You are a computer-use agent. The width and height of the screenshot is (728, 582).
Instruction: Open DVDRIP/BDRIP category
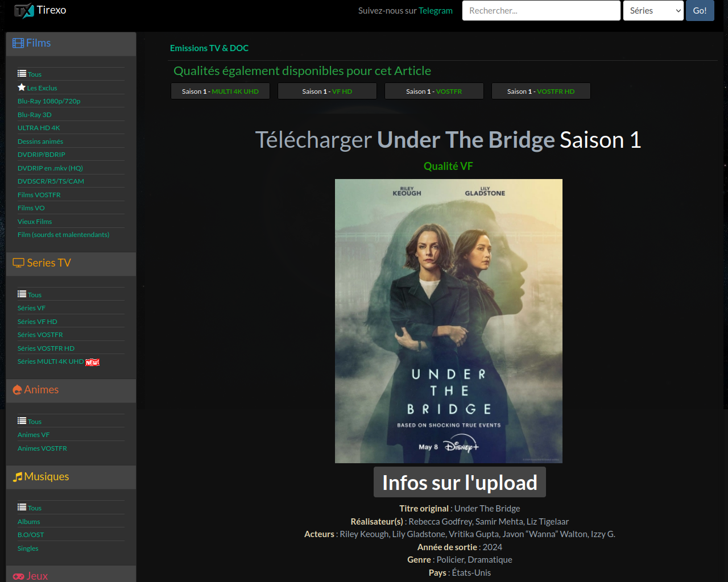(42, 155)
